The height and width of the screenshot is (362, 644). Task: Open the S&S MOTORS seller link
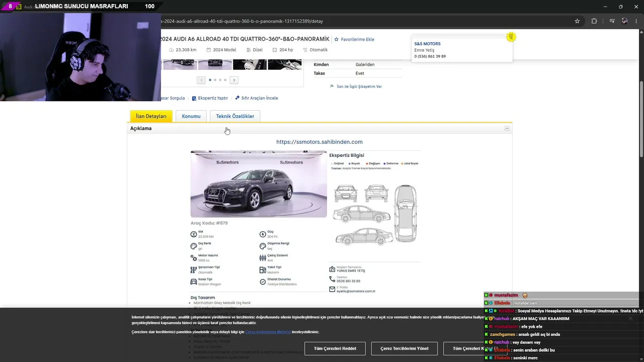coord(427,44)
